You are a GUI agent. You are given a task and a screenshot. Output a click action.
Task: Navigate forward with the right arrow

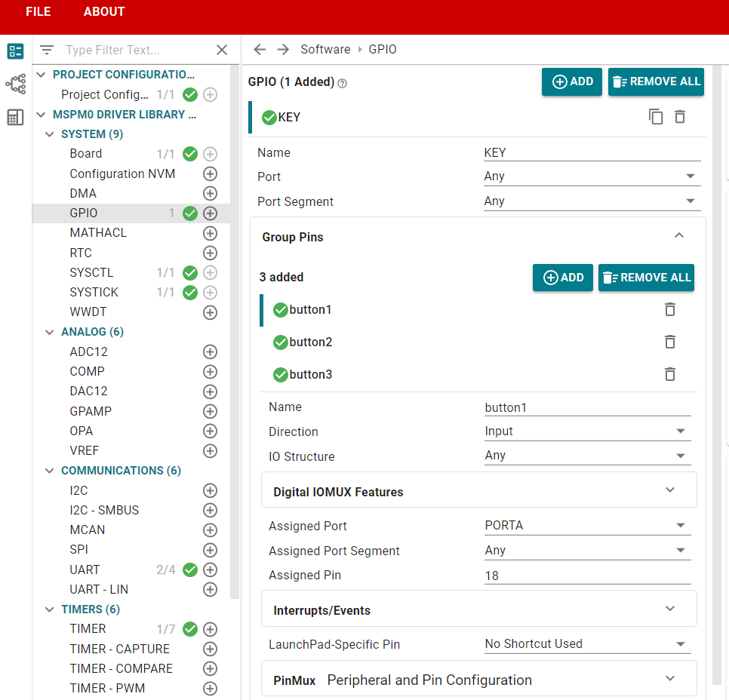tap(283, 49)
